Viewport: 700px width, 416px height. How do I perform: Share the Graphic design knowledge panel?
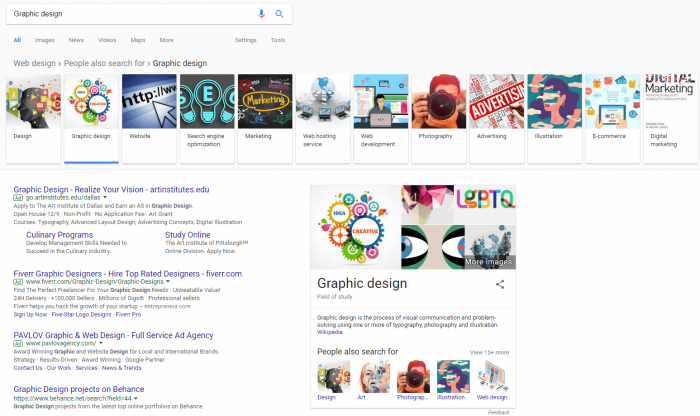tap(500, 285)
